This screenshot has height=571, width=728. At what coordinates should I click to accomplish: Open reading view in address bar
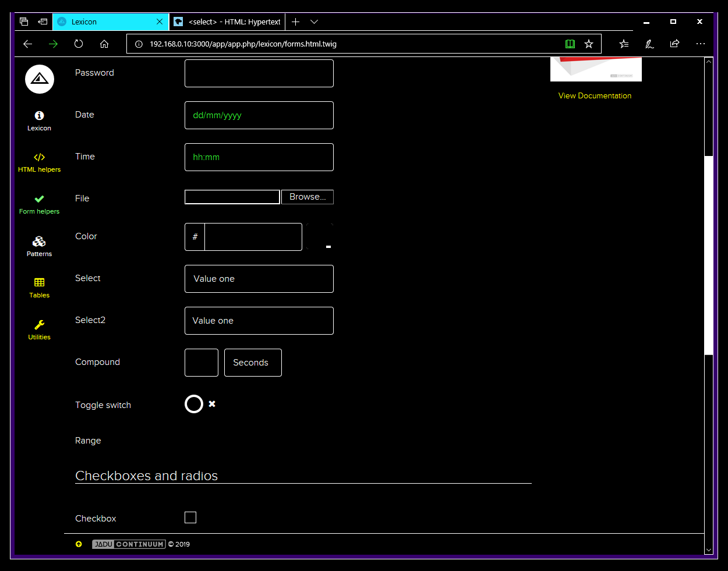[x=570, y=44]
